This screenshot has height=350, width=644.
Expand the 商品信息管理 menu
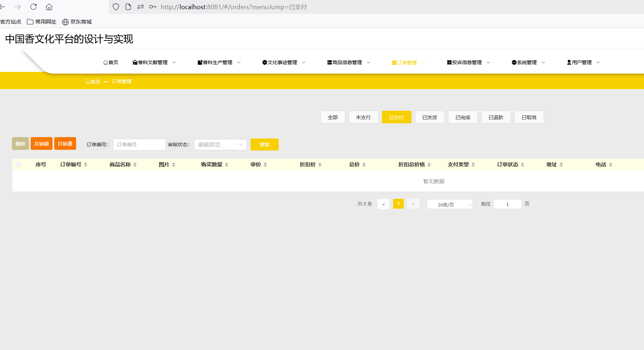(348, 62)
